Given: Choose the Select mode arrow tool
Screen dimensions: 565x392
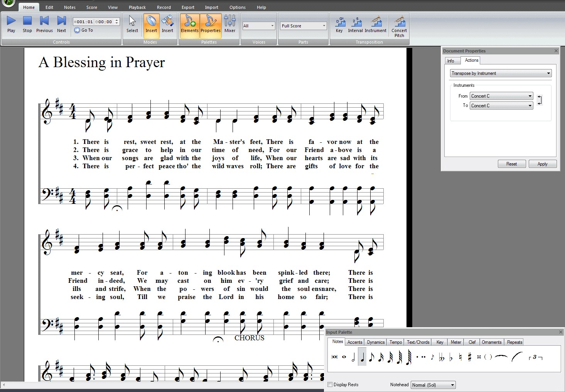Looking at the screenshot, I should (132, 24).
